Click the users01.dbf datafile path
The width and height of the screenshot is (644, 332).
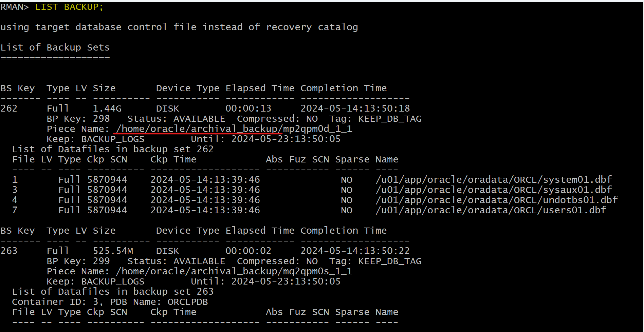tap(491, 210)
